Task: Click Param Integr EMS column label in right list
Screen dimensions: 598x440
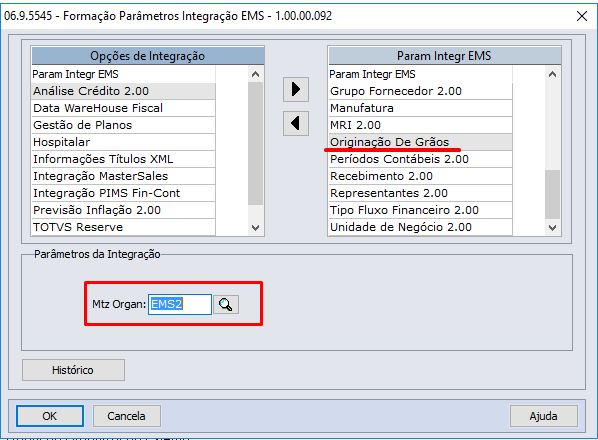Action: 372,74
